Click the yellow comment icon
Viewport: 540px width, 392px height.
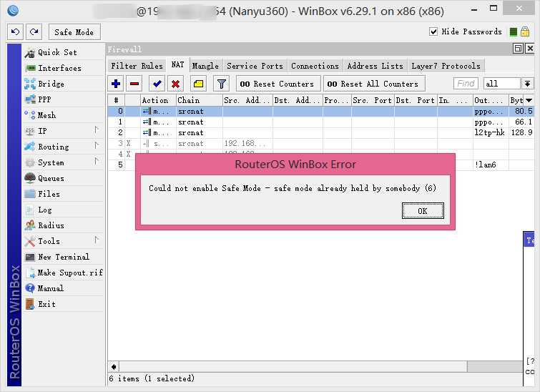pyautogui.click(x=198, y=84)
